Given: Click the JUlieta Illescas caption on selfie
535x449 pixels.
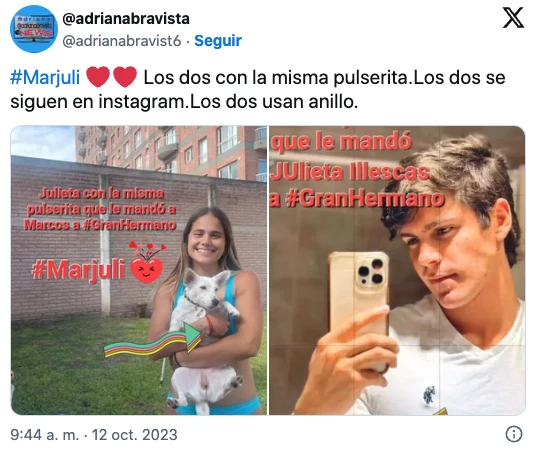Looking at the screenshot, I should (x=350, y=172).
